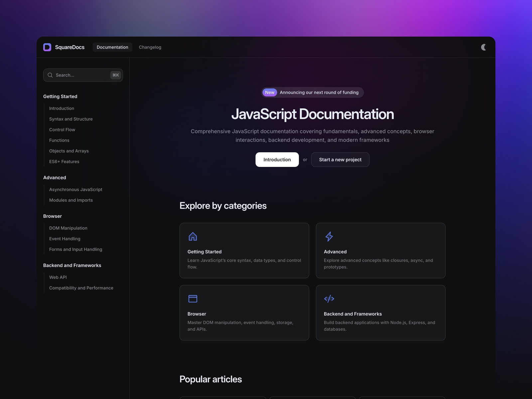
Task: Click the SquareDocs logo icon
Action: [x=47, y=47]
